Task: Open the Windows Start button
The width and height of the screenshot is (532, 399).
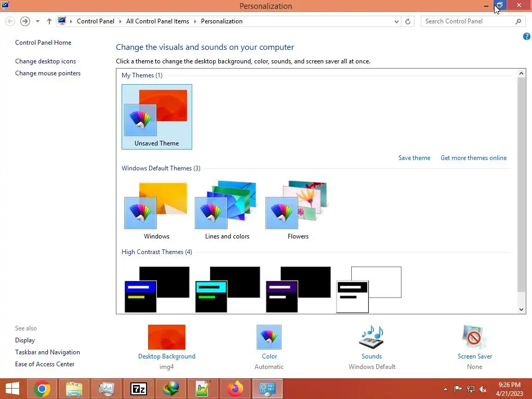Action: [x=12, y=389]
